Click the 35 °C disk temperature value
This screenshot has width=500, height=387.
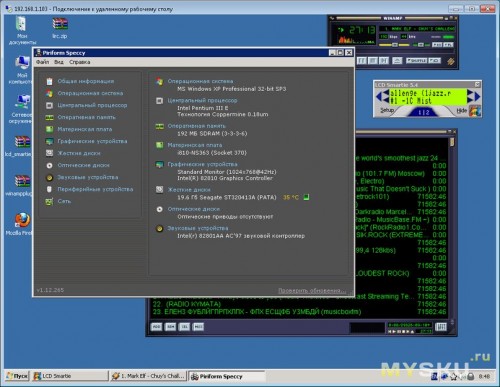pyautogui.click(x=291, y=197)
